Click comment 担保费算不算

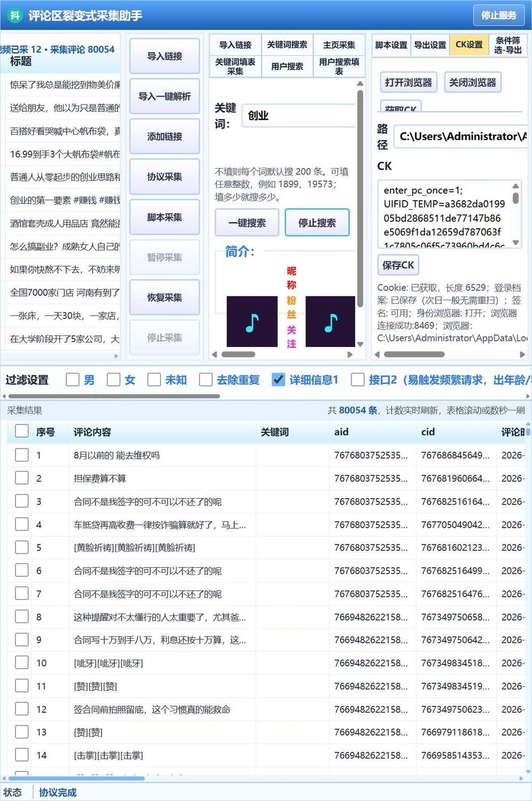100,478
